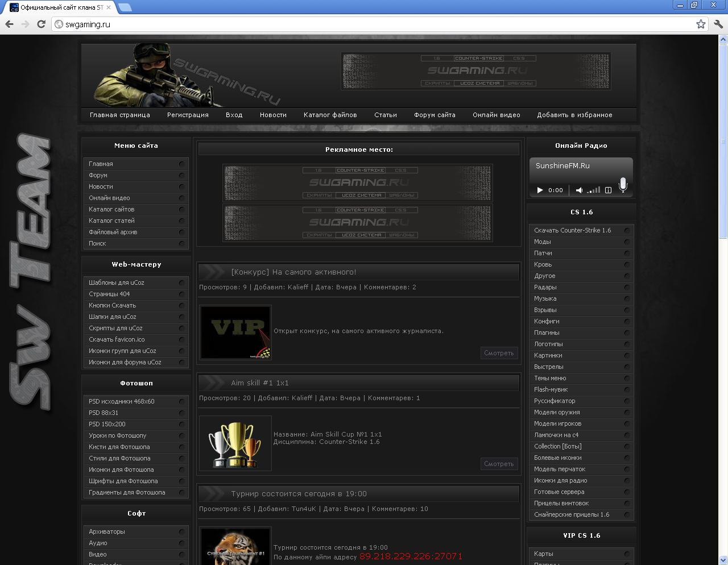
Task: Adjust the radio volume bars
Action: [594, 190]
